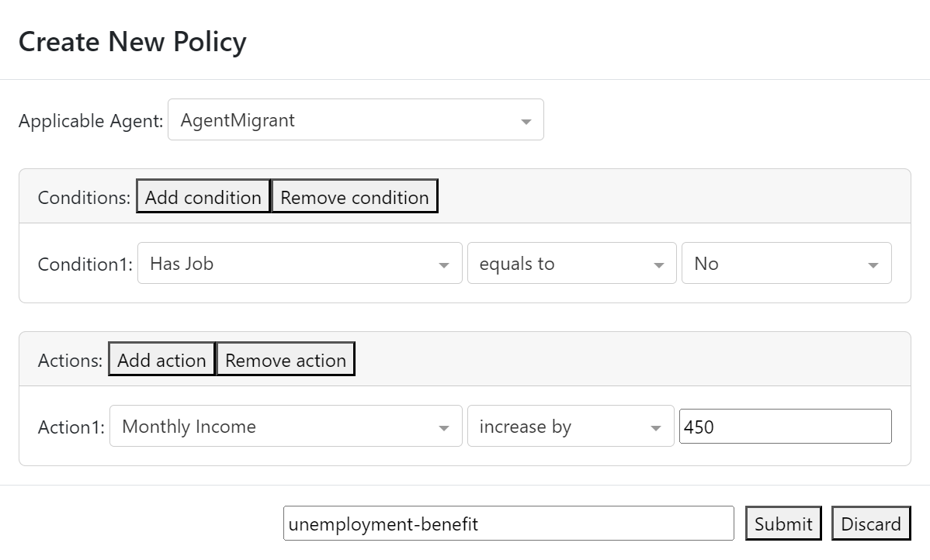
Task: Click the 'Action1:' row label
Action: (71, 427)
